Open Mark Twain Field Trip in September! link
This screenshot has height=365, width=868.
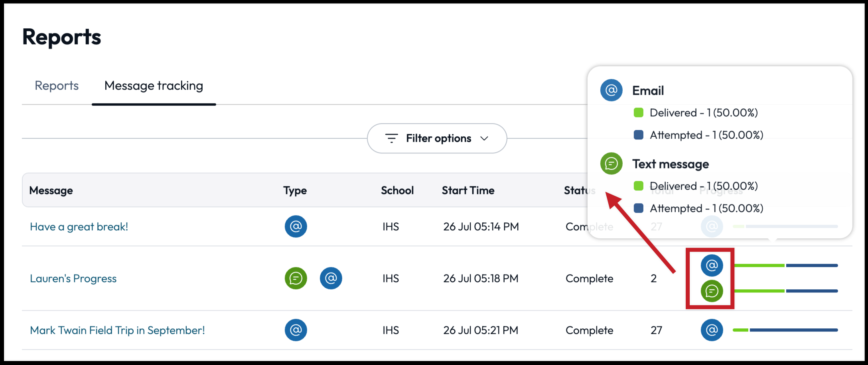[117, 330]
